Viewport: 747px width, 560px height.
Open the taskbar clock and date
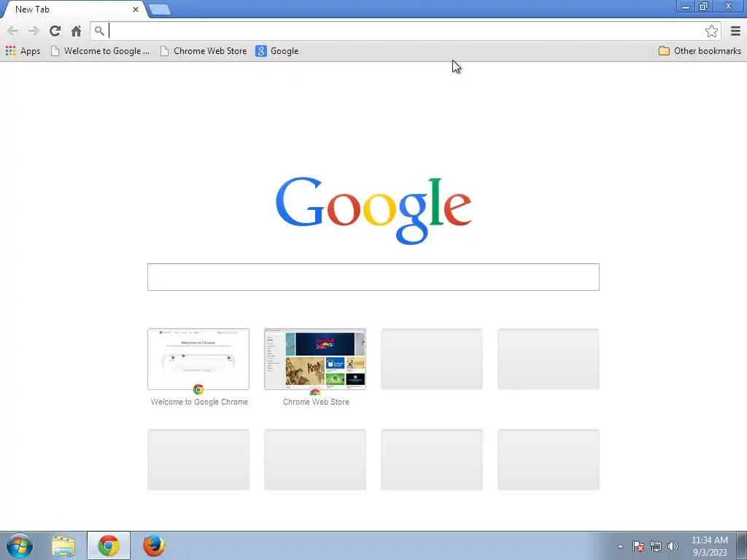[x=709, y=546]
